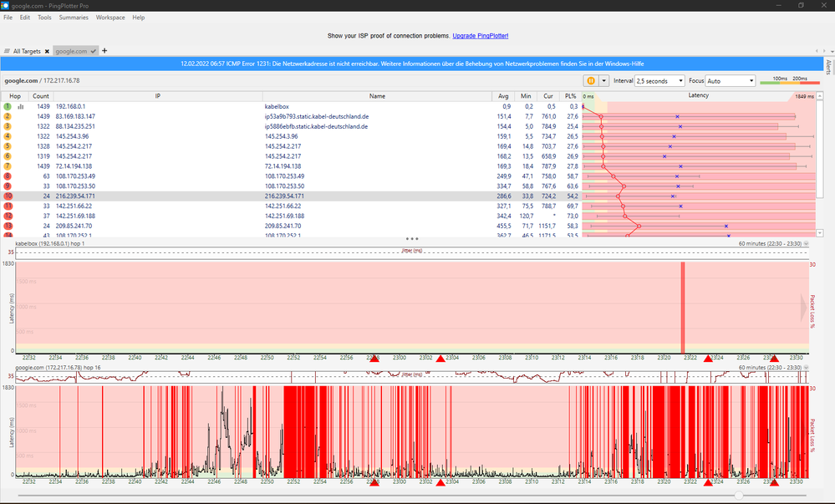
Task: Pause the trace with the orange pause button
Action: 590,81
